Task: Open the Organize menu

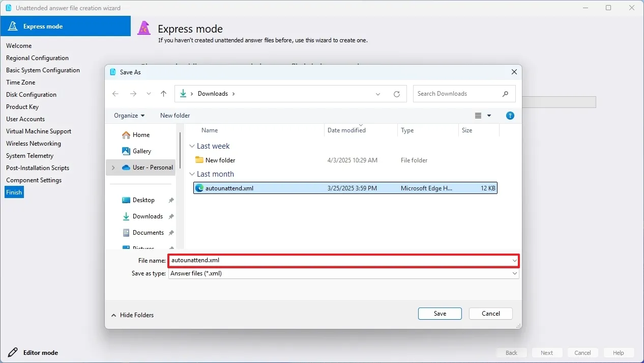Action: pos(129,116)
